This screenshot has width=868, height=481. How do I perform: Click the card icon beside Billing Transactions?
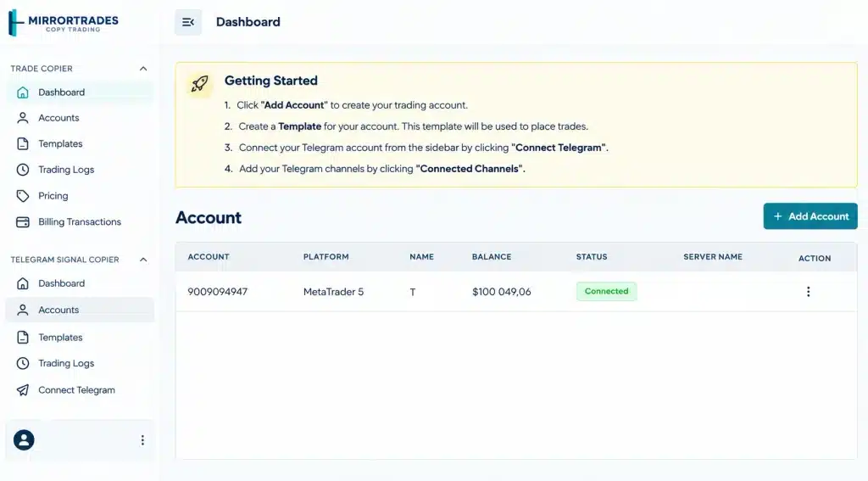[x=23, y=221]
